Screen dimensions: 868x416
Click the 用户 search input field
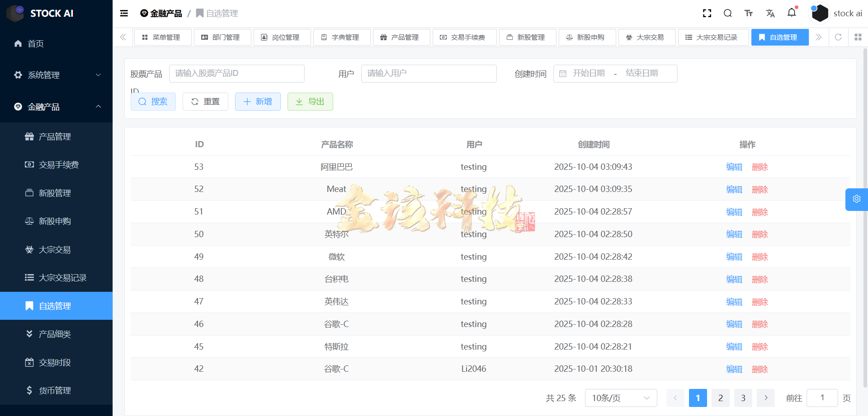429,73
